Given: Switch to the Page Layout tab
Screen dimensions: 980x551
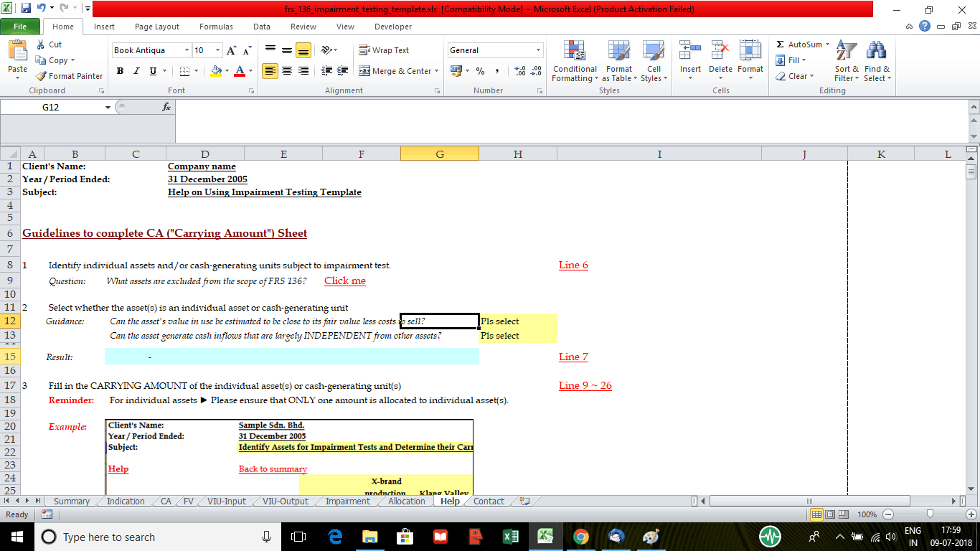Looking at the screenshot, I should [157, 27].
